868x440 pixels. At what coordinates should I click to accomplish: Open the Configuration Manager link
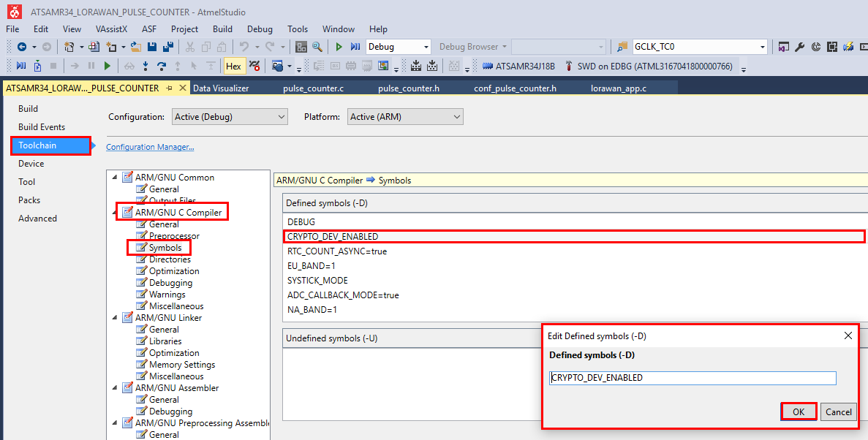tap(150, 147)
